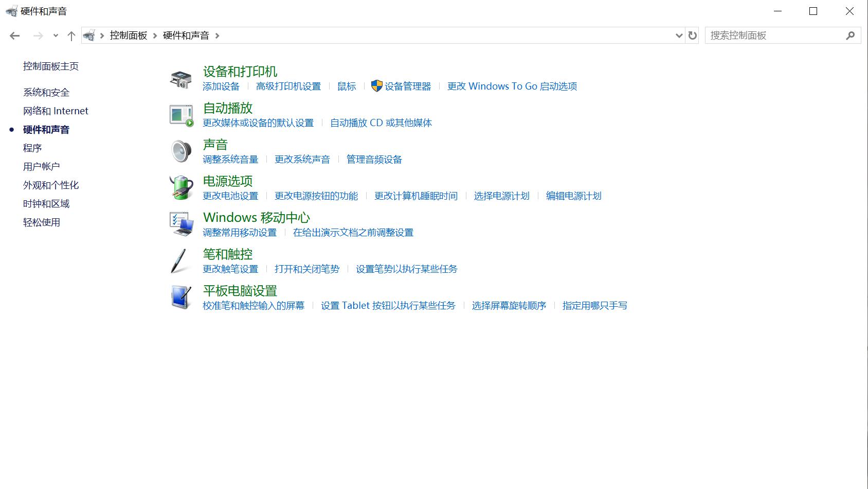Expand chevron after 控制面板 in breadcrumb
The height and width of the screenshot is (489, 868).
[x=155, y=36]
